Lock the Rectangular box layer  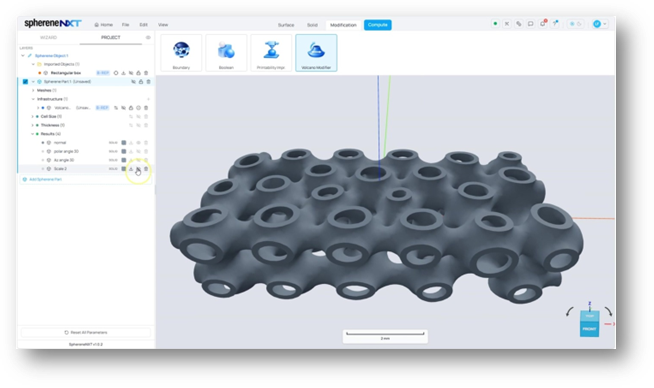coord(138,73)
